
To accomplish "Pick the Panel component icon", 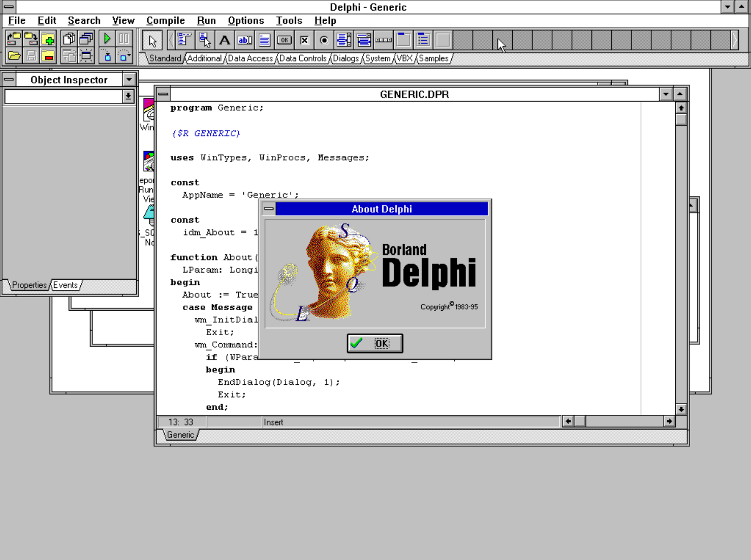I will click(x=443, y=40).
